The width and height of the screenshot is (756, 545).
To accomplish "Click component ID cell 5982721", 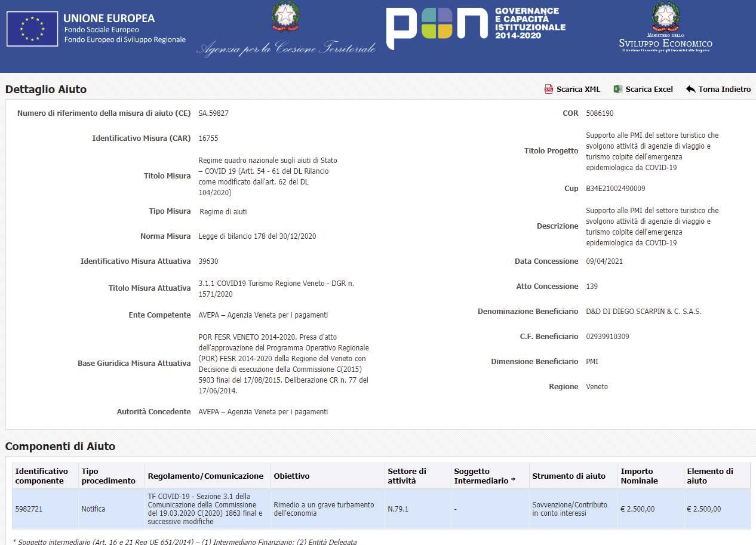I will 45,509.
